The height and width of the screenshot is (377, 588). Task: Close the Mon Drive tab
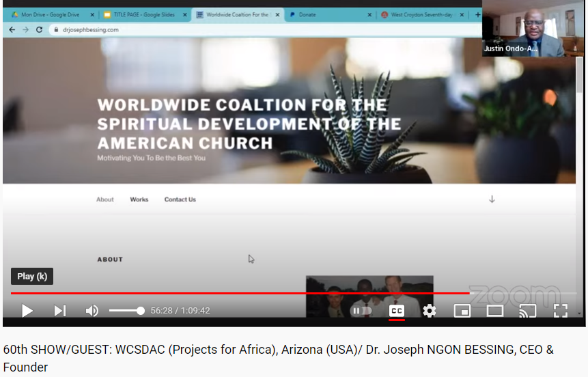tap(92, 14)
